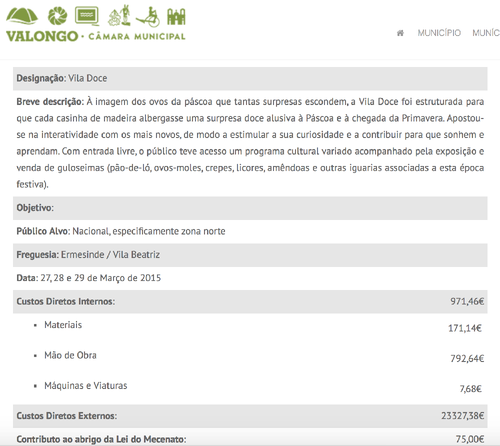
Task: Click the Mão de Obra list item
Action: (70, 355)
